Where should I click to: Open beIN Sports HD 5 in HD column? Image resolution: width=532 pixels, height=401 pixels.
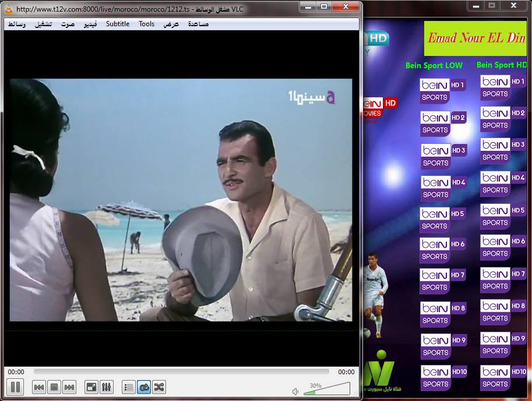tap(503, 216)
